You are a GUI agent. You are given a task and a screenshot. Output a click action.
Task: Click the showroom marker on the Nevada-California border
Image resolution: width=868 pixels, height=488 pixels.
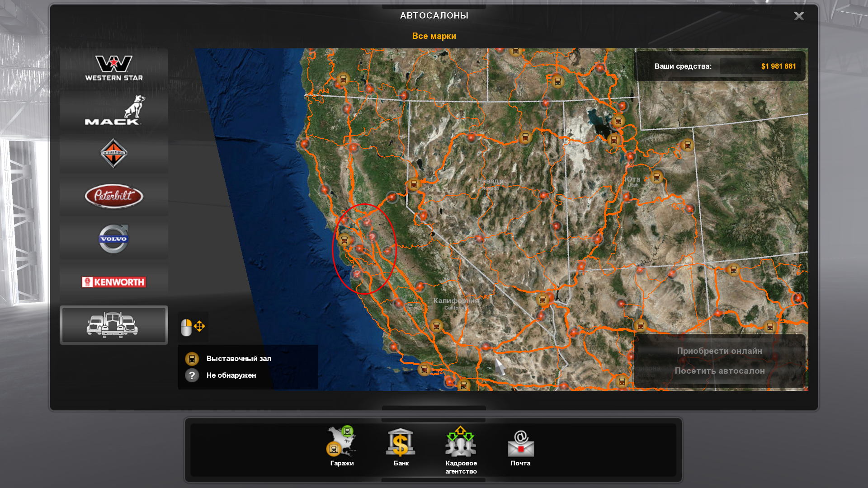(x=414, y=184)
